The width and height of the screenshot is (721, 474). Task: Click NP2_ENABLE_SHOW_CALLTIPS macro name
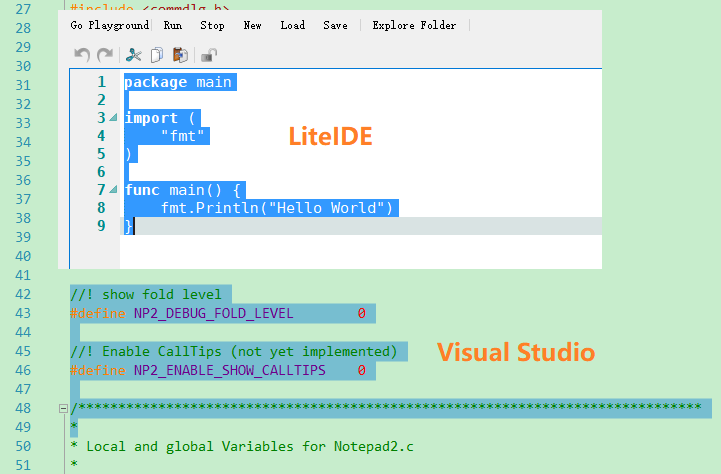(x=229, y=371)
